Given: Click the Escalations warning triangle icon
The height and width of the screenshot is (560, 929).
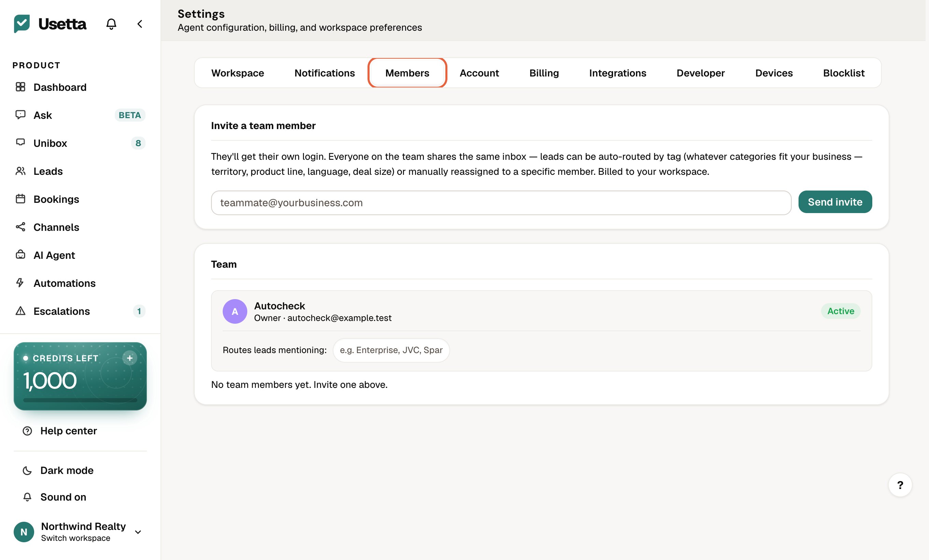Looking at the screenshot, I should click(20, 311).
